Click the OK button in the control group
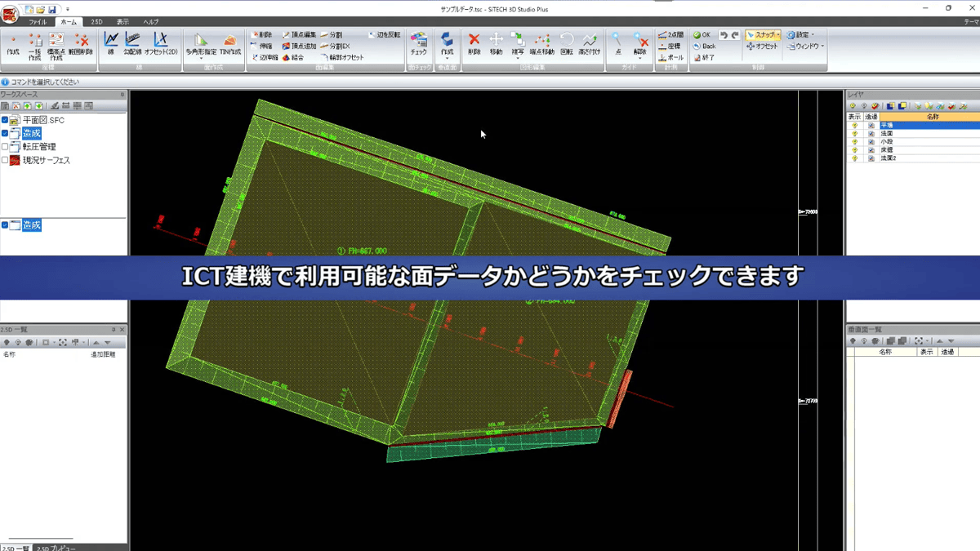The width and height of the screenshot is (980, 551). pos(704,34)
